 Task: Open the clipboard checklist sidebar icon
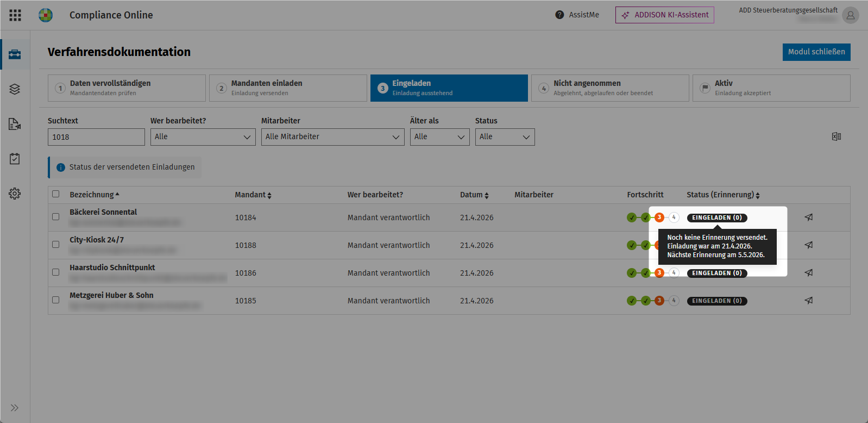pos(15,159)
